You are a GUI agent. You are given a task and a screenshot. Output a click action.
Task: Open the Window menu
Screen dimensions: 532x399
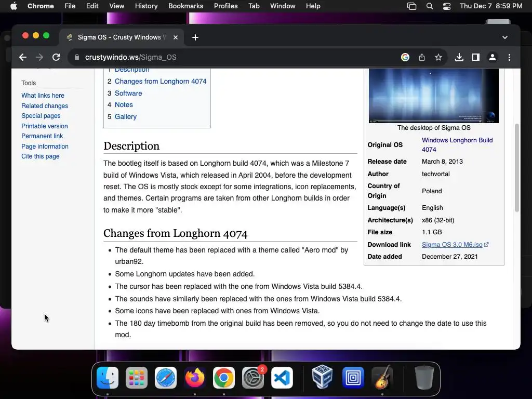[x=283, y=6]
